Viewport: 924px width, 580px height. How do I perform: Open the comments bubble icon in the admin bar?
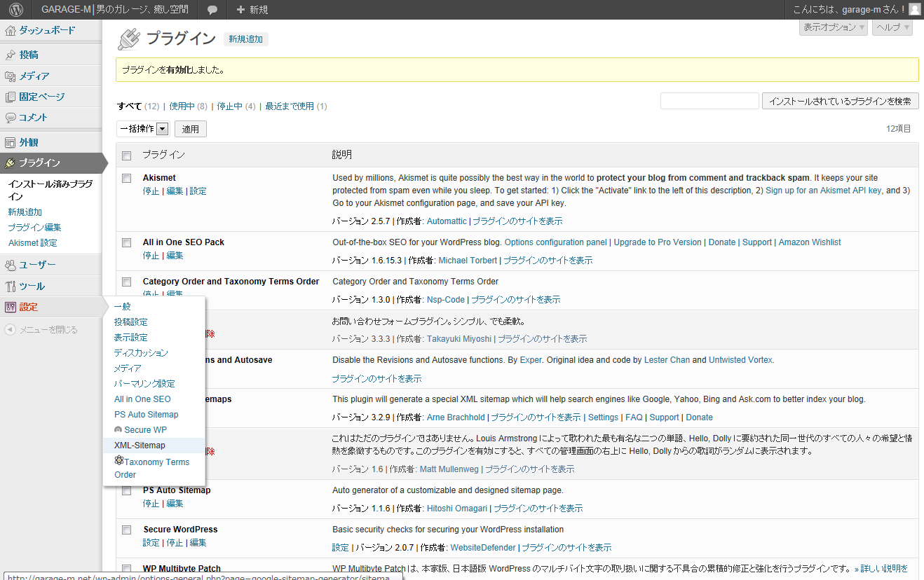[212, 10]
